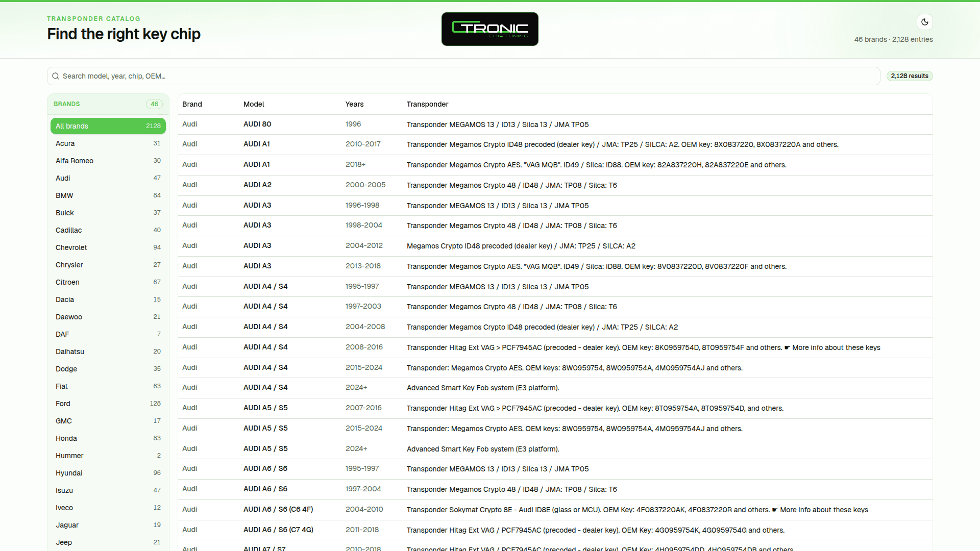980x551 pixels.
Task: Filter the catalog by Audi brand
Action: tap(108, 178)
